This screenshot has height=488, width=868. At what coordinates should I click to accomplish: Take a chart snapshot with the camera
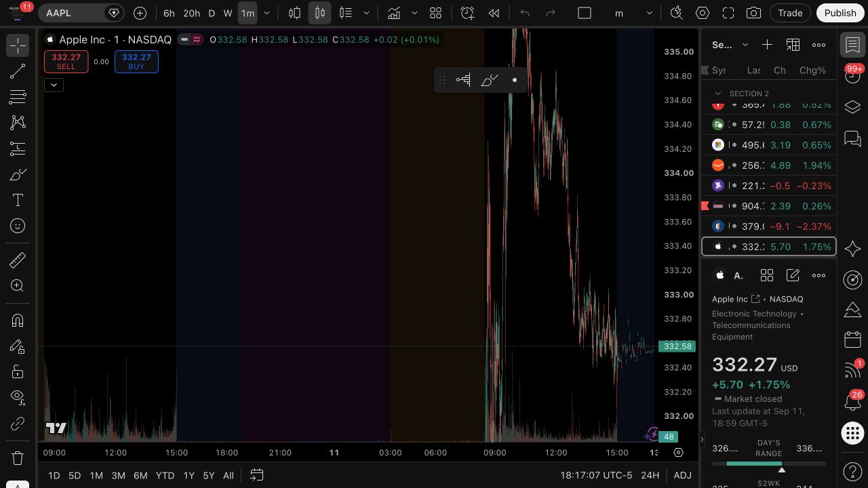coord(753,13)
